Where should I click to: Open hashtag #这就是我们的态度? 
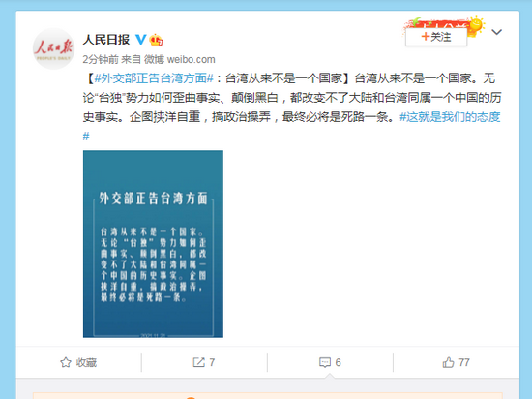coord(450,117)
